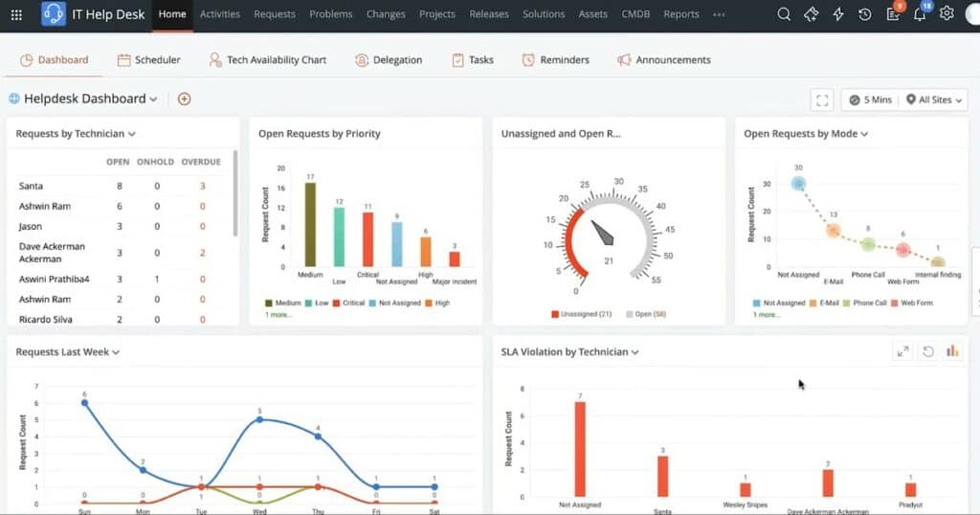Toggle Unassigned (21) legend entry
This screenshot has width=980, height=515.
(581, 314)
